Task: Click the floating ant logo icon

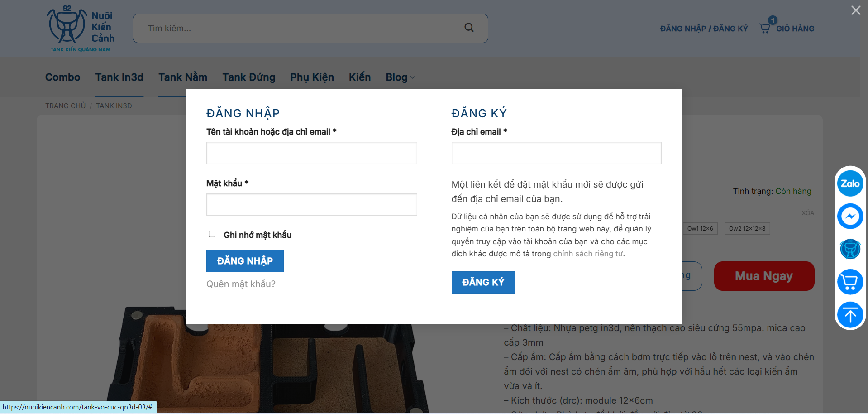Action: pyautogui.click(x=850, y=249)
